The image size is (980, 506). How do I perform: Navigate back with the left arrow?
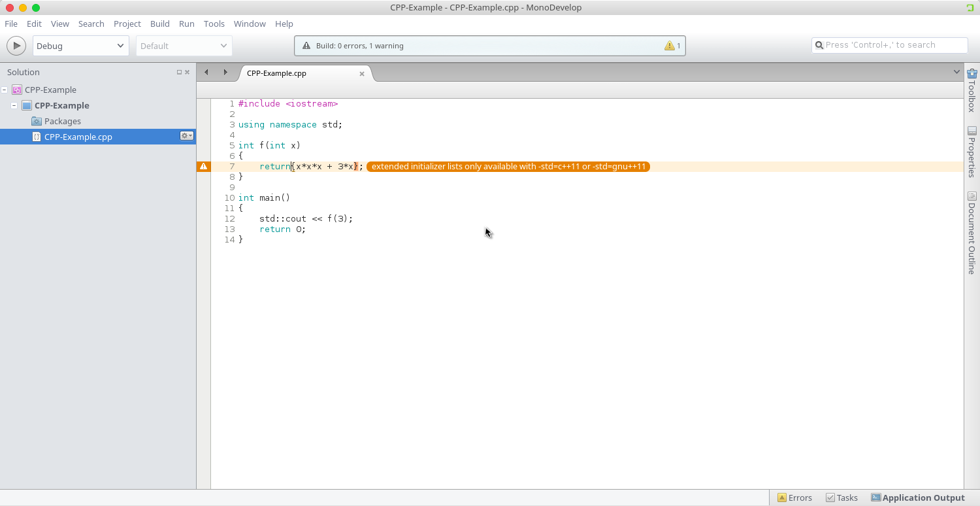[x=206, y=73]
